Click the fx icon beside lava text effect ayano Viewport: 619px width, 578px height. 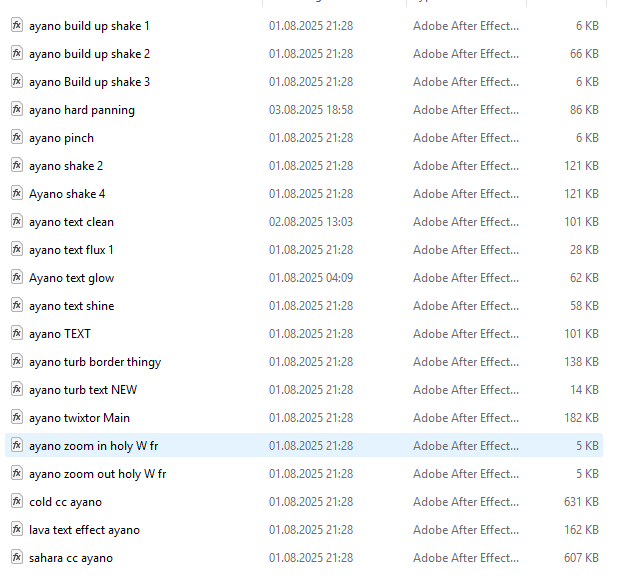click(x=17, y=530)
